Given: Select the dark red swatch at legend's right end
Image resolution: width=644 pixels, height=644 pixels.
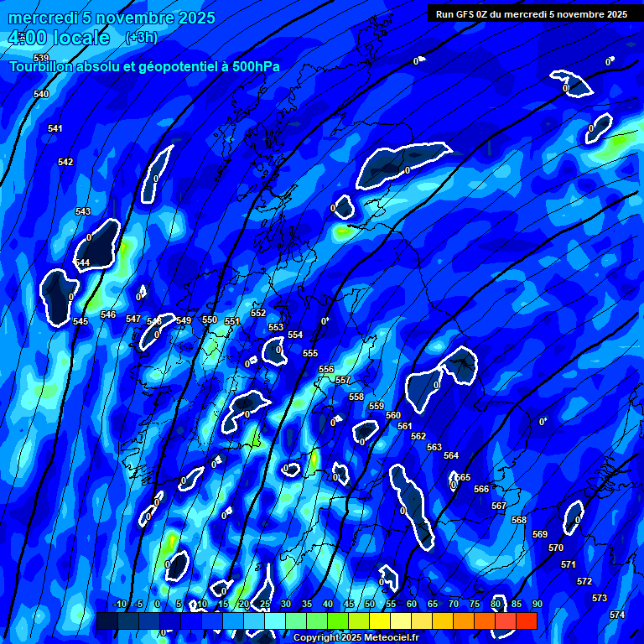Looking at the screenshot, I should pyautogui.click(x=527, y=621).
